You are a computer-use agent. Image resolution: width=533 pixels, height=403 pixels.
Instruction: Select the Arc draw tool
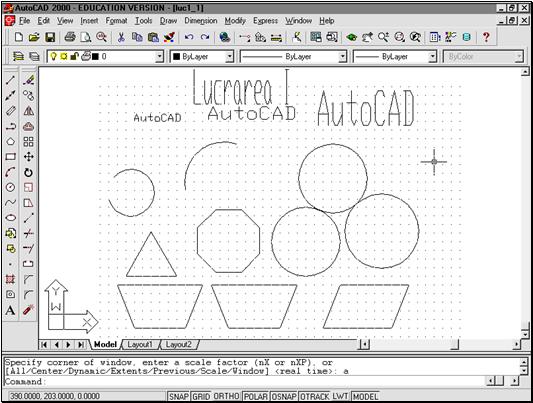(x=11, y=172)
